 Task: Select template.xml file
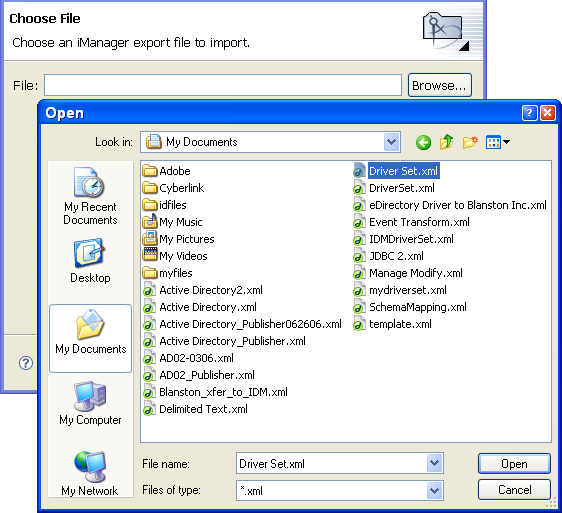[x=392, y=324]
